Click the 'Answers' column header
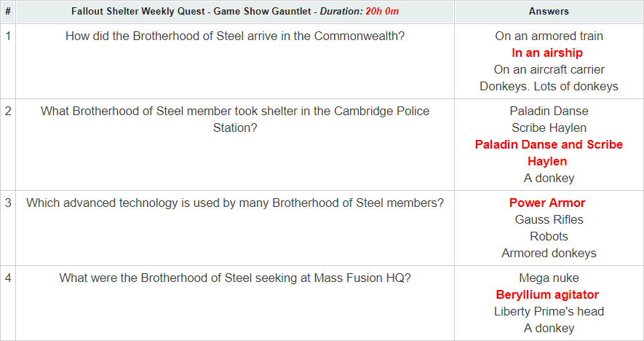644x341 pixels. tap(549, 12)
